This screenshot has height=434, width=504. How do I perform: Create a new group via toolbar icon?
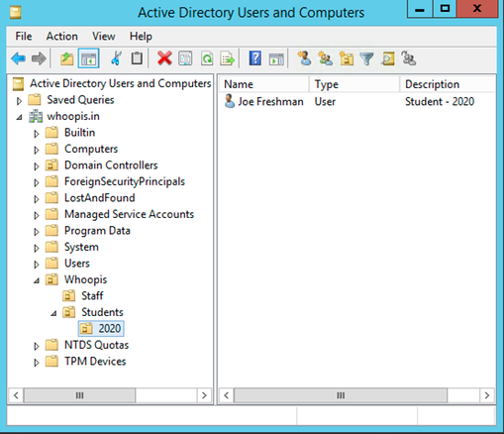click(x=325, y=58)
